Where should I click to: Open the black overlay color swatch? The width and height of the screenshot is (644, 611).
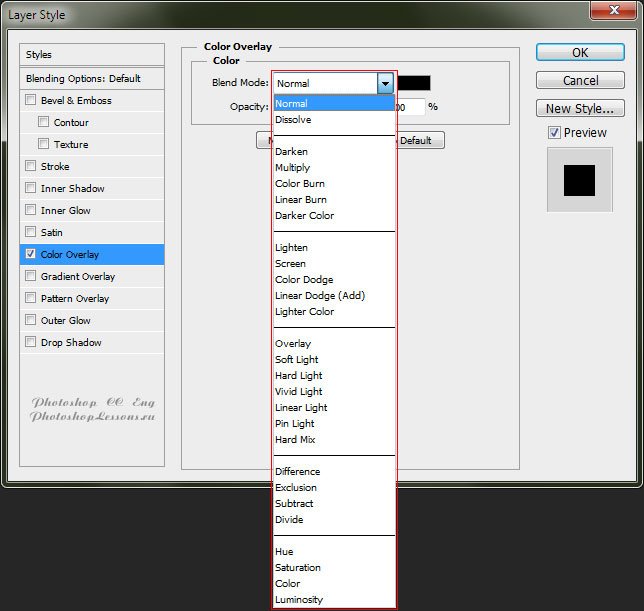[414, 84]
